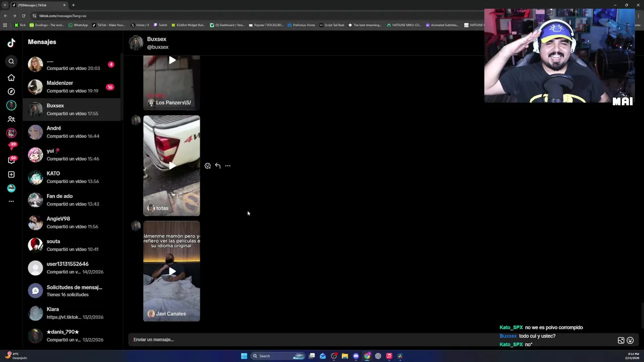
Task: Open the Script Tail Beat bookmark
Action: [332, 25]
